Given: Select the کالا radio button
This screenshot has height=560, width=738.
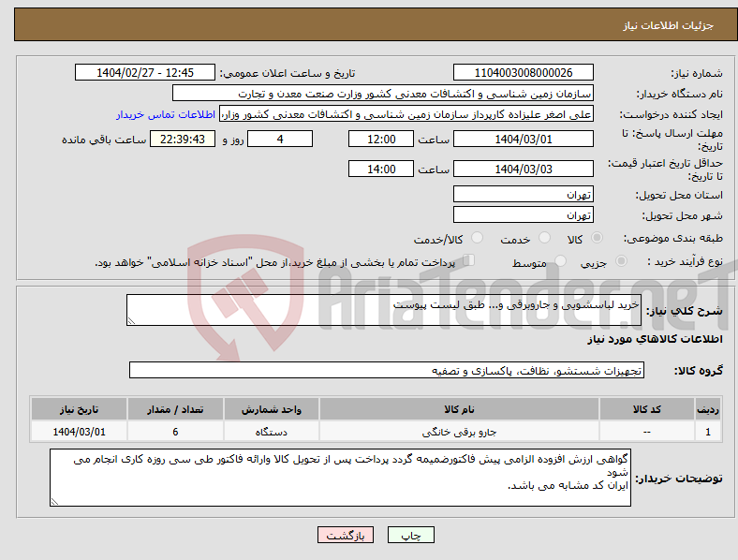Looking at the screenshot, I should [597, 238].
